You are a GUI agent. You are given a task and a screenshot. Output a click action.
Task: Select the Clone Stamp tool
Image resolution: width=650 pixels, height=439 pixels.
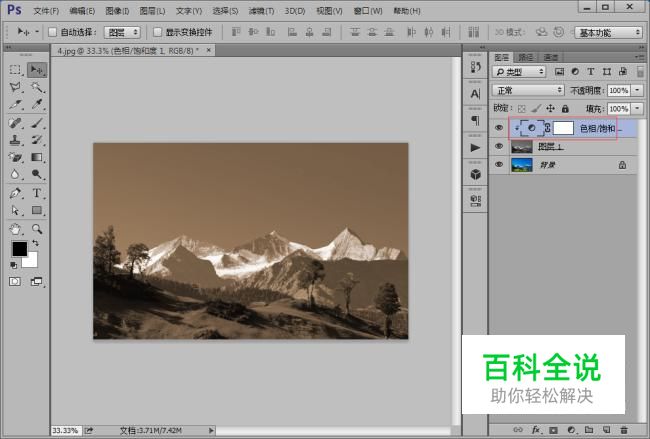(15, 140)
